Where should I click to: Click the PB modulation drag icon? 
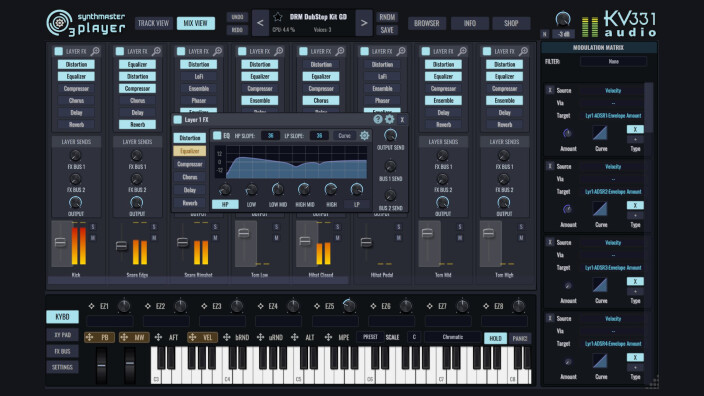coord(89,337)
